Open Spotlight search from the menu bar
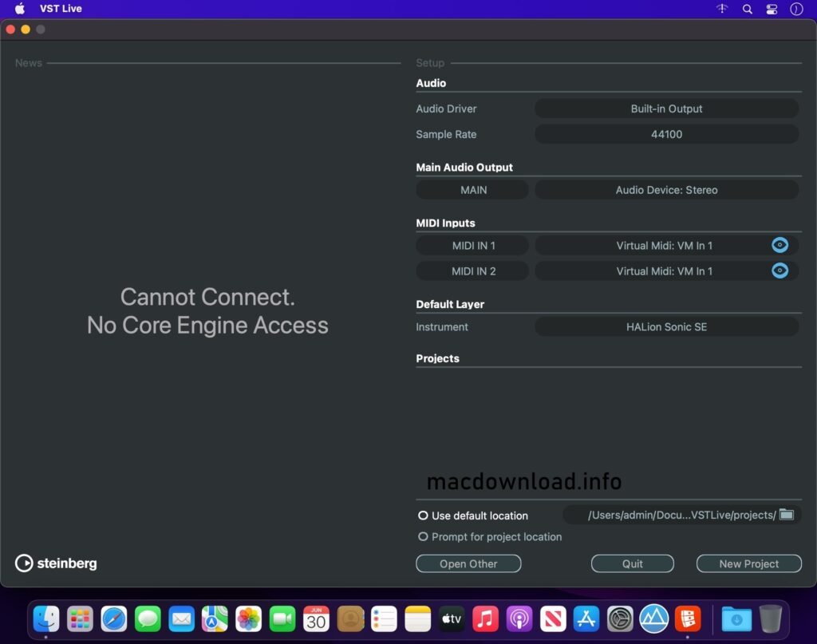Image resolution: width=817 pixels, height=644 pixels. (747, 9)
